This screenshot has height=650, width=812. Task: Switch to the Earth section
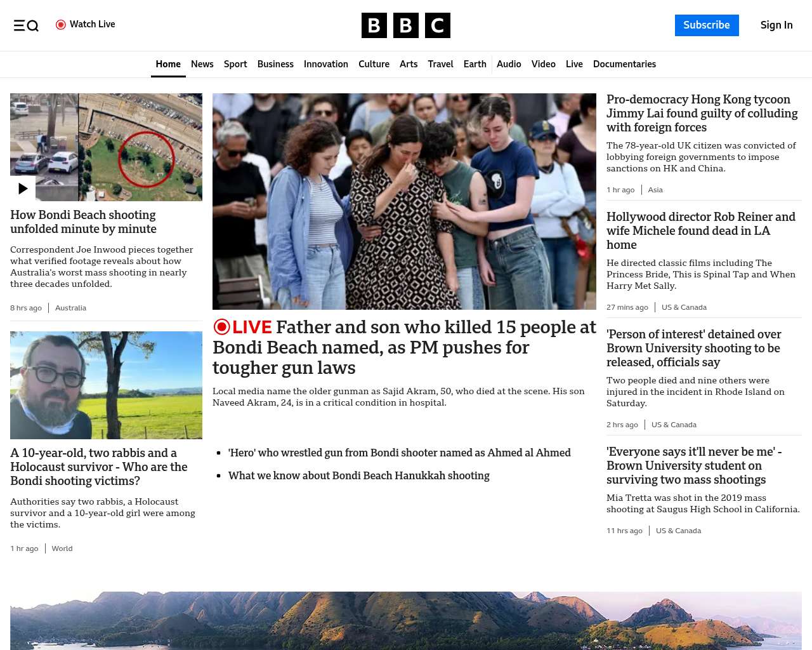[475, 64]
